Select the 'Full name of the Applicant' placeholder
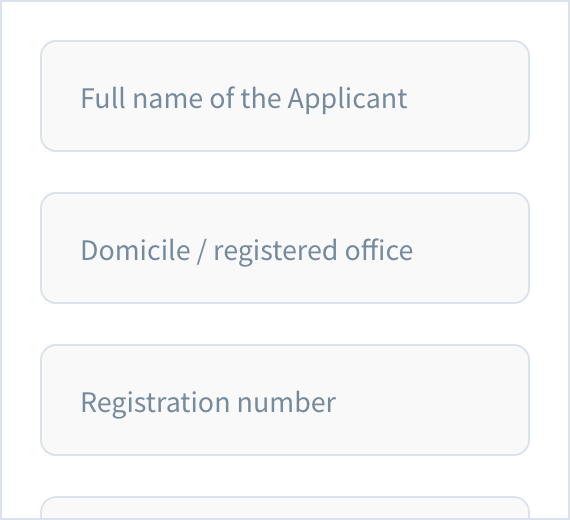570x520 pixels. (x=244, y=98)
